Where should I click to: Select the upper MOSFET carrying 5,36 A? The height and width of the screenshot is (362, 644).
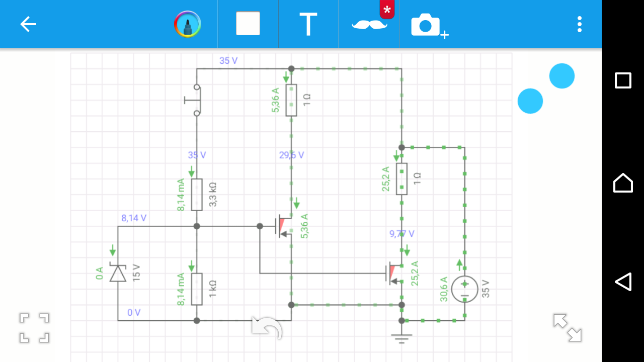(x=285, y=226)
